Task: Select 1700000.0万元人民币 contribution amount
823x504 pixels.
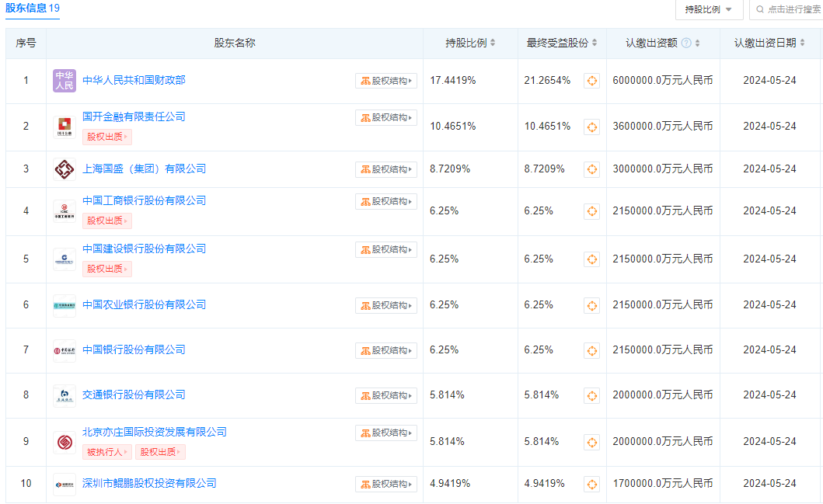Action: (663, 484)
